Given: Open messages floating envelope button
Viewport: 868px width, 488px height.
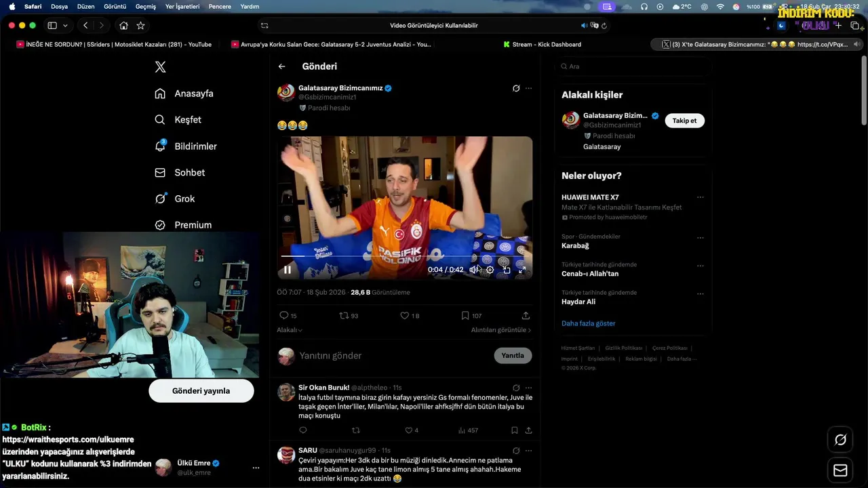Looking at the screenshot, I should (840, 470).
